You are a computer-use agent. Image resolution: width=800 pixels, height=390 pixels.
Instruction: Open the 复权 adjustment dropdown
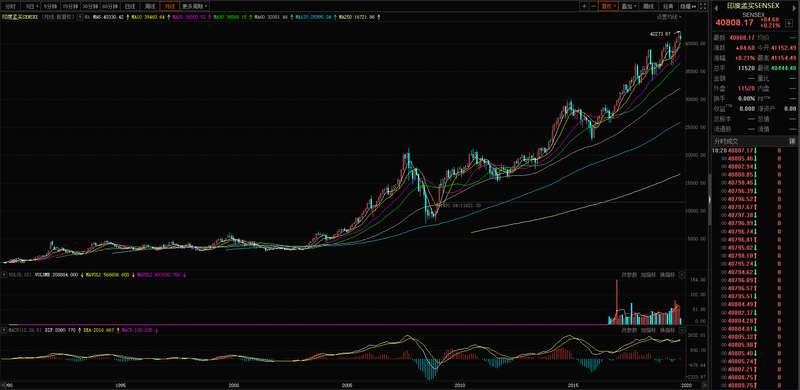(609, 6)
